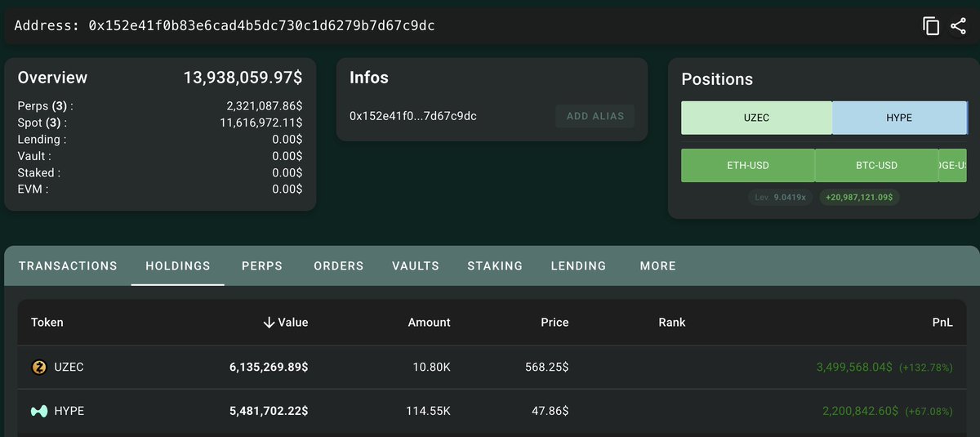Click the Vault overview row label
Screen dimensions: 980x437
pyautogui.click(x=34, y=156)
